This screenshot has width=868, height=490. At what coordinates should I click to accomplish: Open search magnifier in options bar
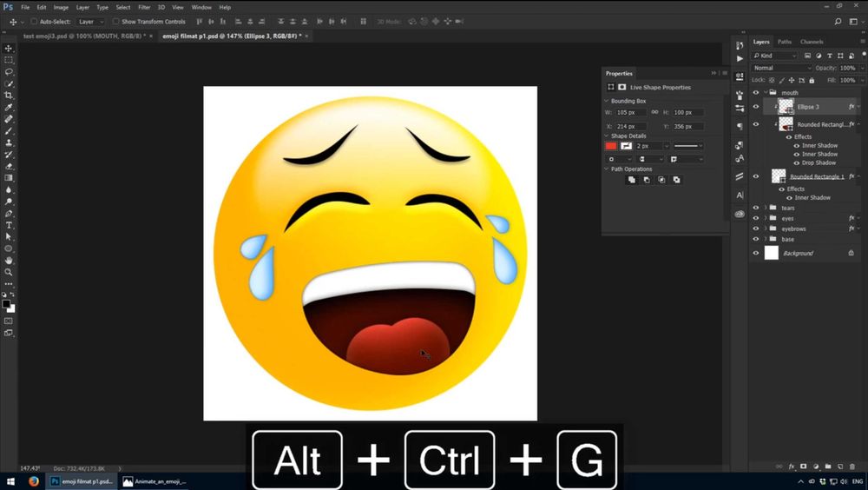(838, 22)
